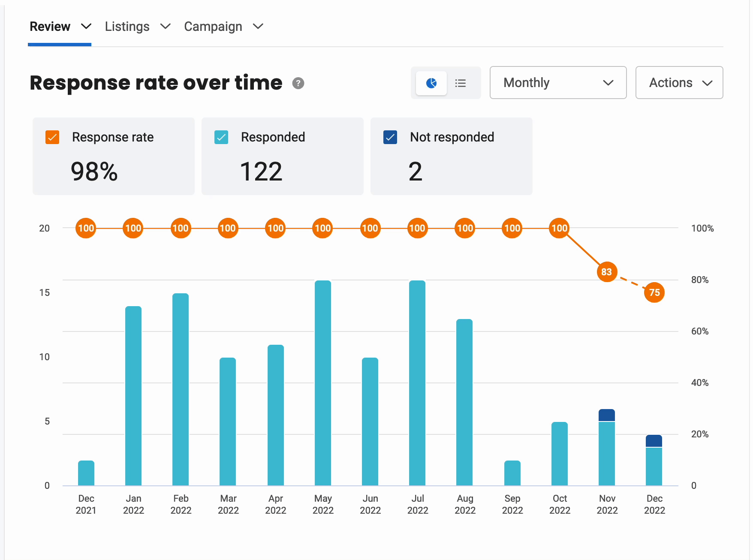Expand the Listings chevron

165,27
